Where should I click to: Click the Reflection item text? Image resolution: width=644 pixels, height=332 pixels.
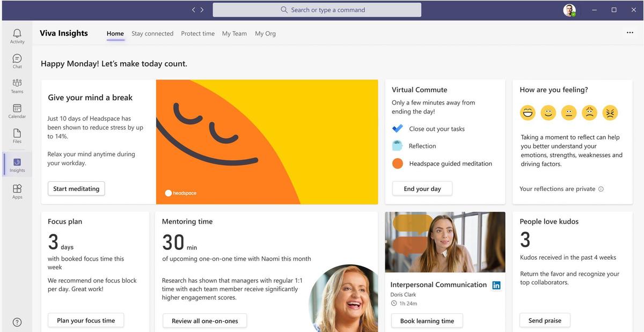422,146
